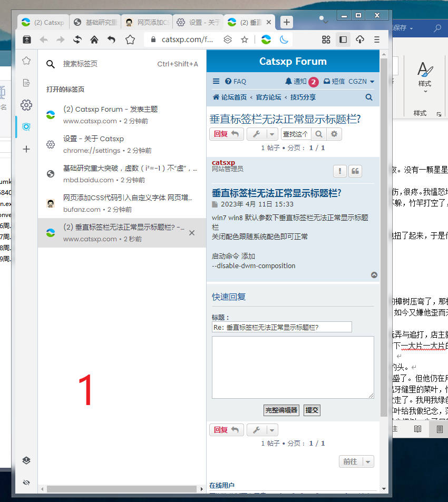Open the 通知 notifications bell
Image resolution: width=448 pixels, height=502 pixels.
pos(296,81)
